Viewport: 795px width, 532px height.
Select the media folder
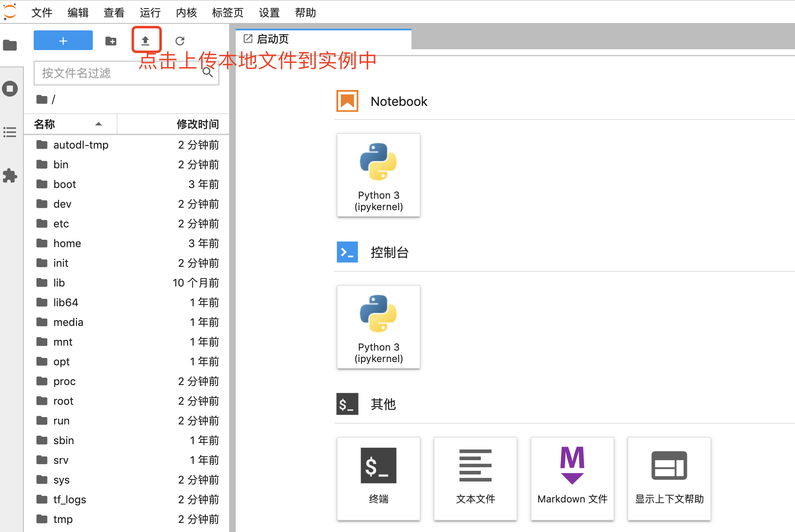pos(126,322)
